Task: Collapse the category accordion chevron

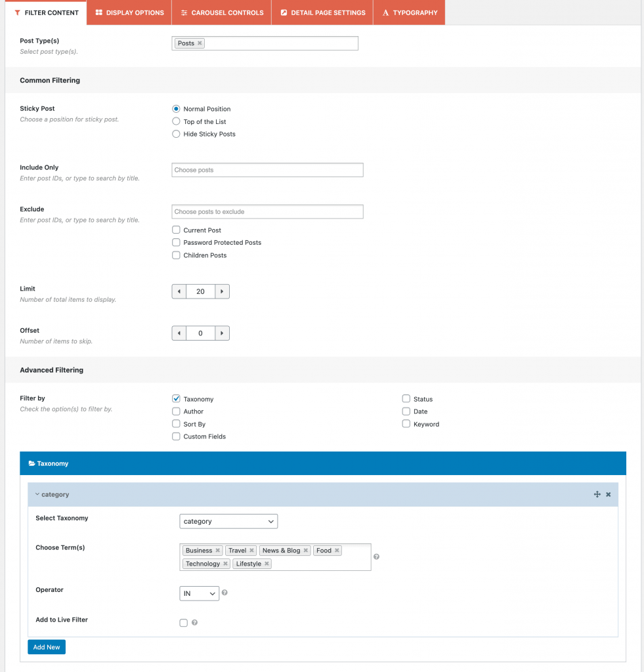Action: pyautogui.click(x=37, y=494)
